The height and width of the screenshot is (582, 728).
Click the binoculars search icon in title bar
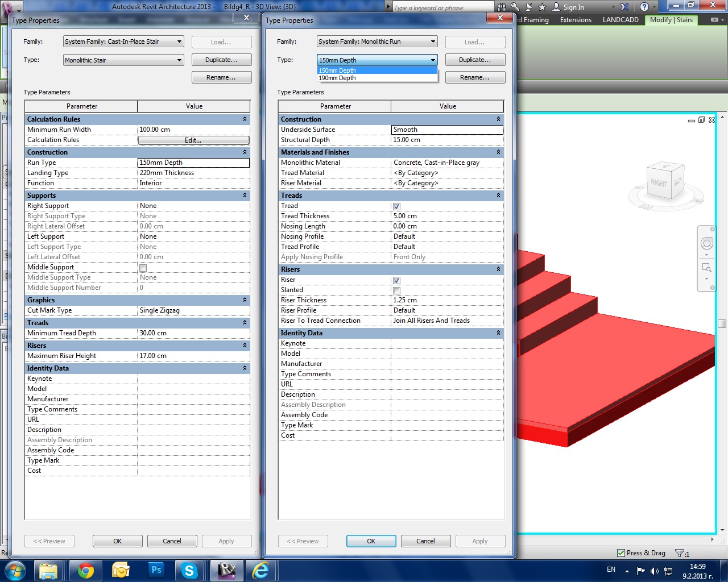(x=501, y=7)
